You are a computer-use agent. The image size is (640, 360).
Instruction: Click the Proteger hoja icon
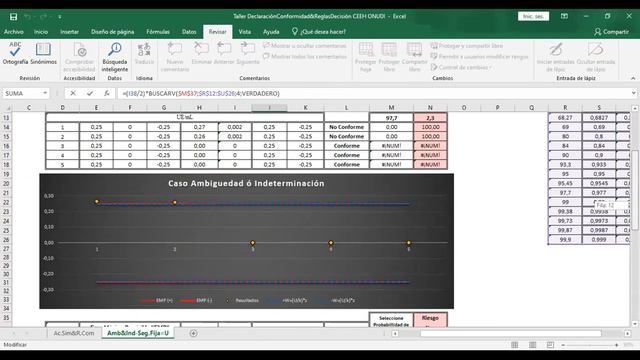pos(365,57)
